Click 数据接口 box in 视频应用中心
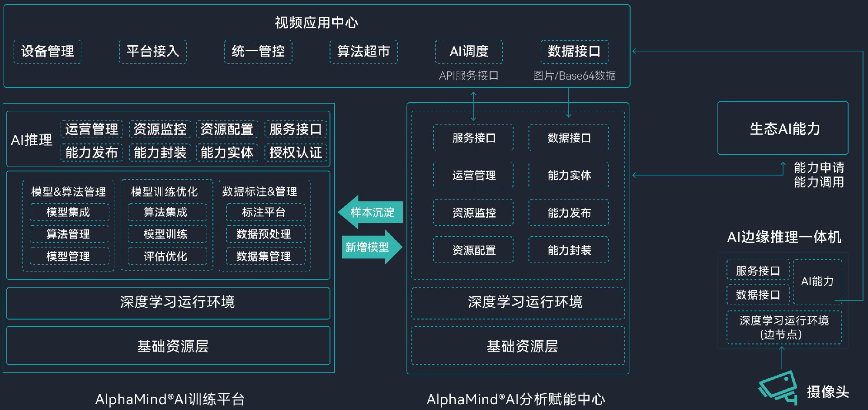Image resolution: width=868 pixels, height=410 pixels. tap(574, 52)
